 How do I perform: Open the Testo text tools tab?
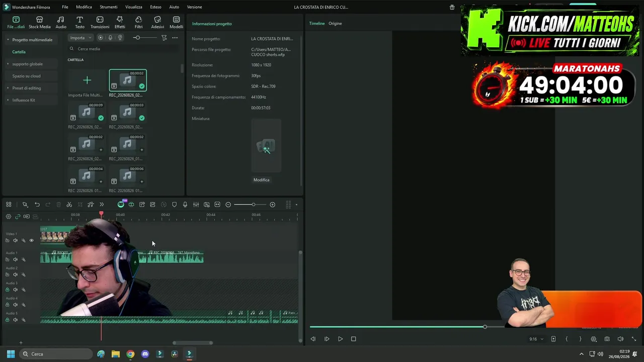coord(79,23)
